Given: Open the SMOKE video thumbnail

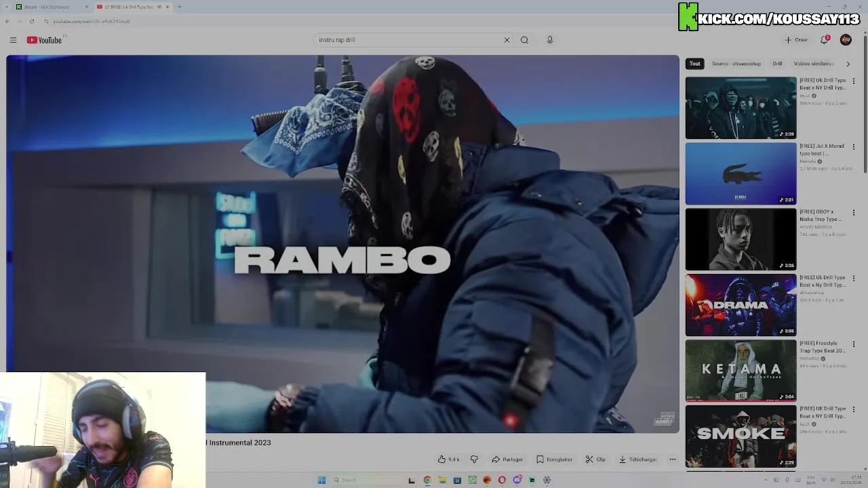Looking at the screenshot, I should click(x=741, y=436).
